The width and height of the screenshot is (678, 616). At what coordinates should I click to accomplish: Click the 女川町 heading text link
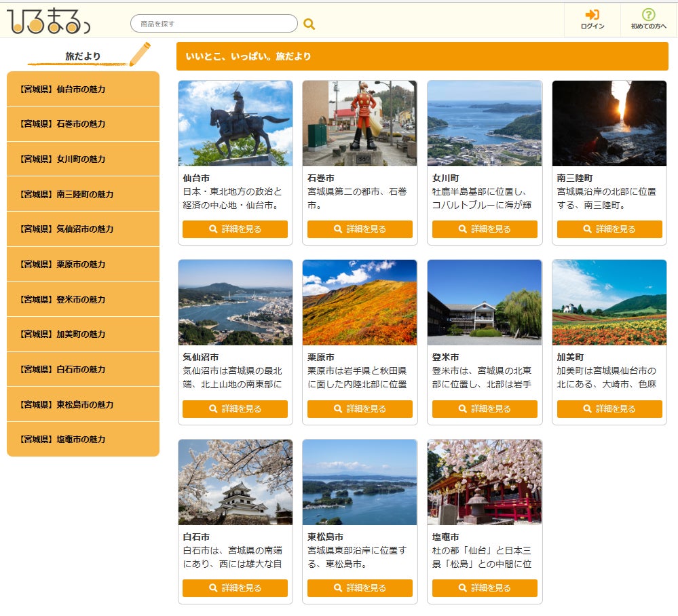(446, 178)
